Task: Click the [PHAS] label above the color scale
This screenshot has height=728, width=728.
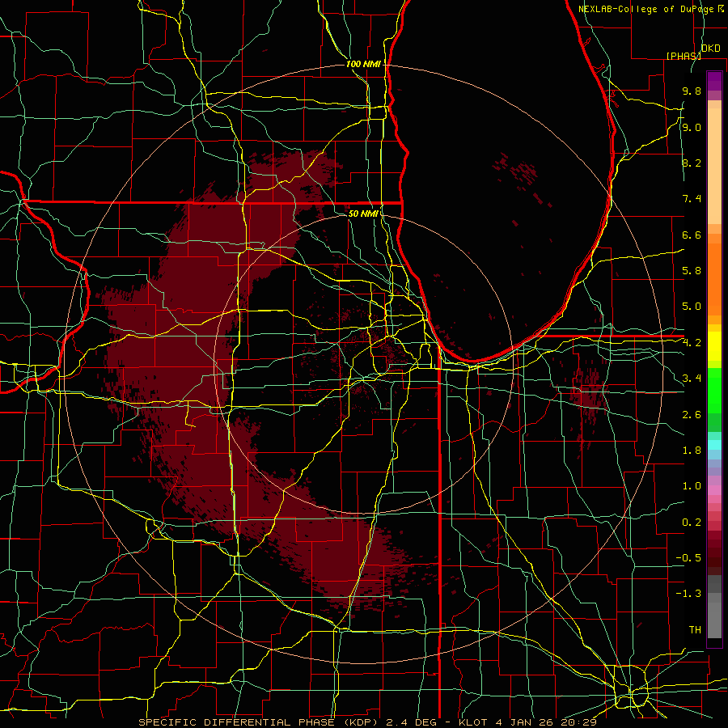Action: tap(684, 56)
